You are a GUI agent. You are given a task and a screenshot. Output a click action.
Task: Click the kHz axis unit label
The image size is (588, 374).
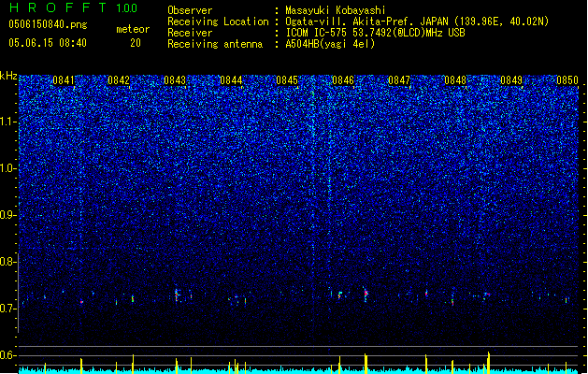pos(8,76)
